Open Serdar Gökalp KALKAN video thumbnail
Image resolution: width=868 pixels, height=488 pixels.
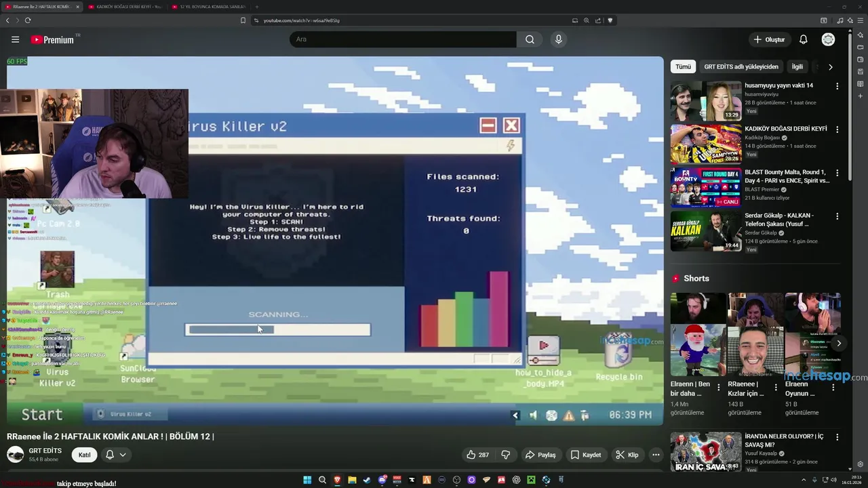point(705,231)
